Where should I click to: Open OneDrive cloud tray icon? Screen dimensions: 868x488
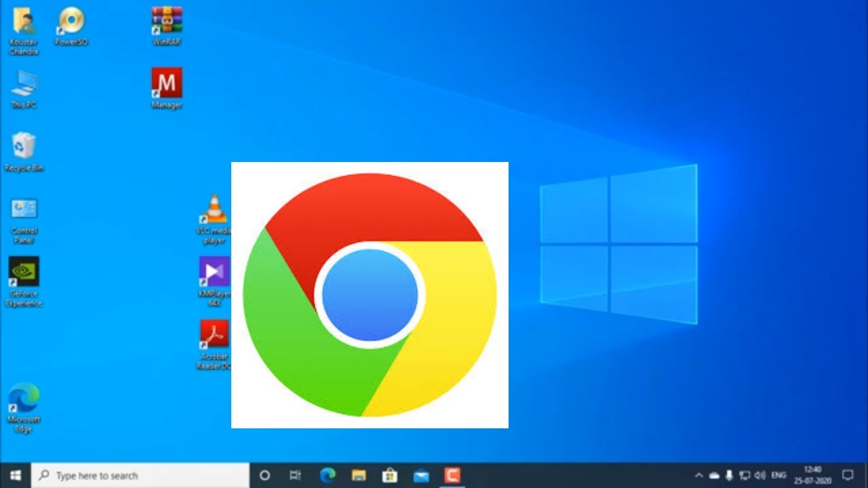point(714,475)
